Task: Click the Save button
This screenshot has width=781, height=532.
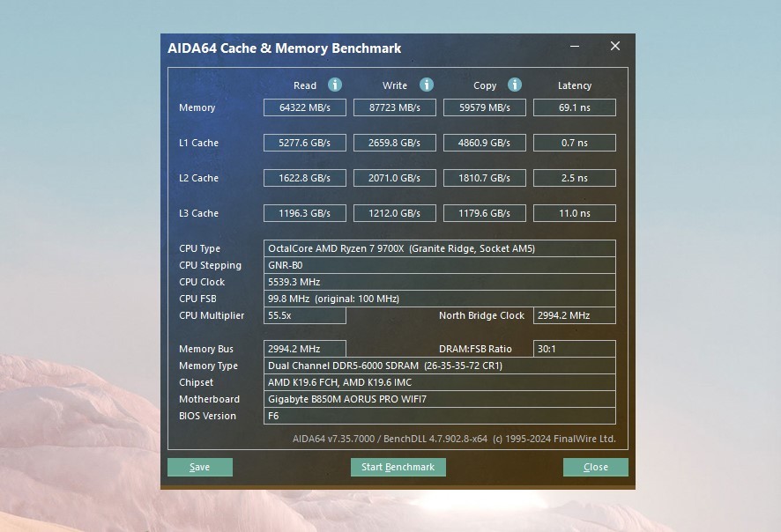Action: click(x=200, y=468)
